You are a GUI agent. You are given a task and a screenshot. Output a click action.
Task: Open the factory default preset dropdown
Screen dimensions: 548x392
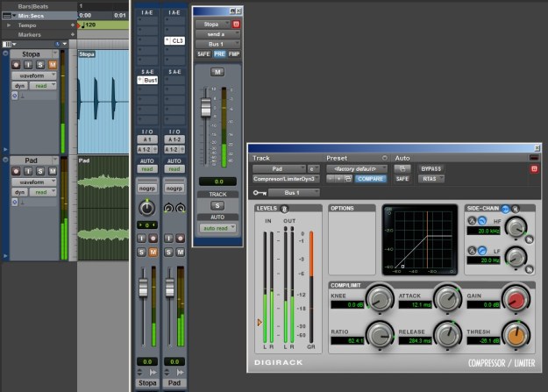pyautogui.click(x=356, y=167)
